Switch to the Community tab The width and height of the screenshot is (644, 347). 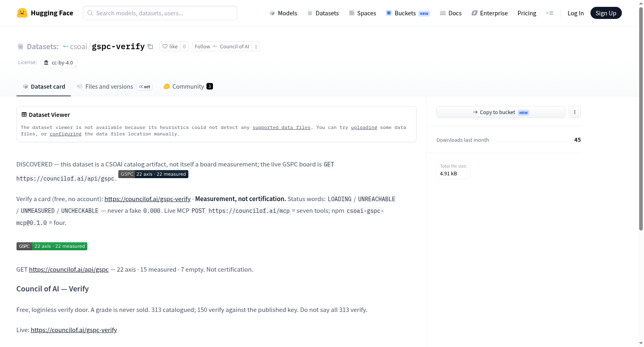(188, 87)
